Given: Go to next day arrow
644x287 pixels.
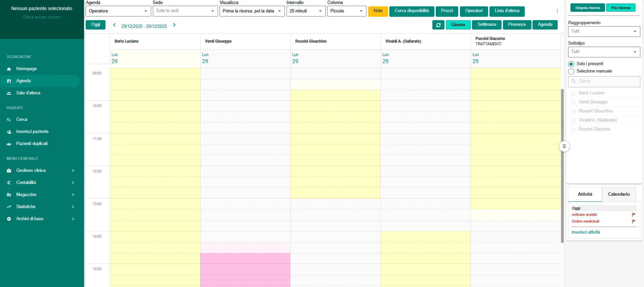Looking at the screenshot, I should click(174, 25).
